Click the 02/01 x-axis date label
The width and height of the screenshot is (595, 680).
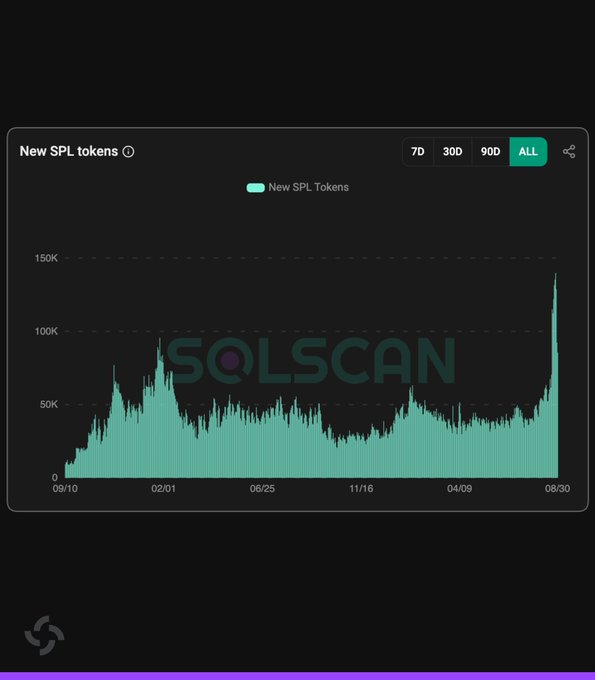(163, 488)
